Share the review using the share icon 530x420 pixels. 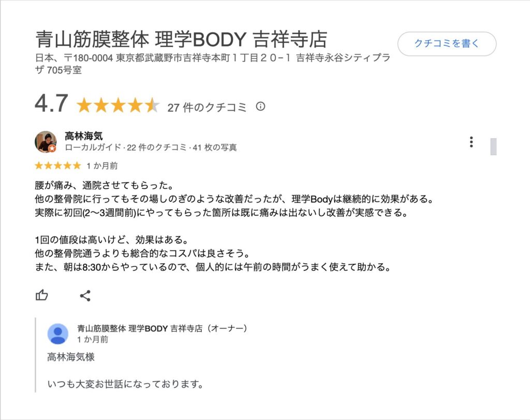85,296
